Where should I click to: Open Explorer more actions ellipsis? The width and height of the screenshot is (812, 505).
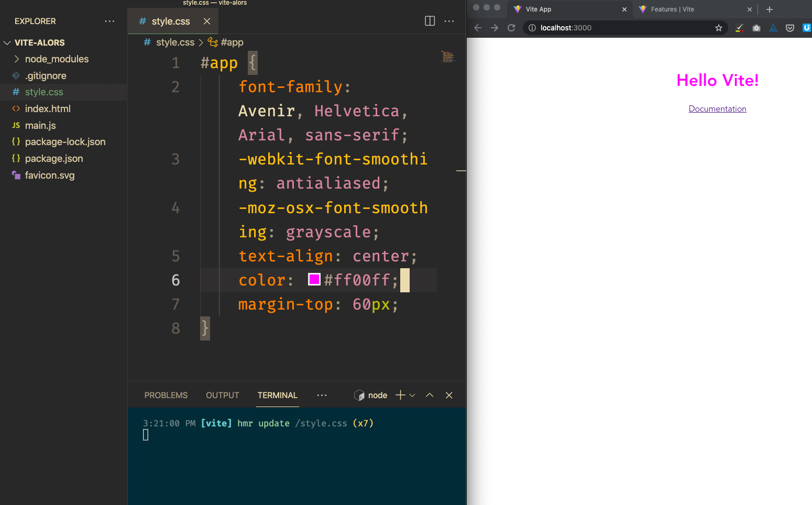pyautogui.click(x=109, y=21)
